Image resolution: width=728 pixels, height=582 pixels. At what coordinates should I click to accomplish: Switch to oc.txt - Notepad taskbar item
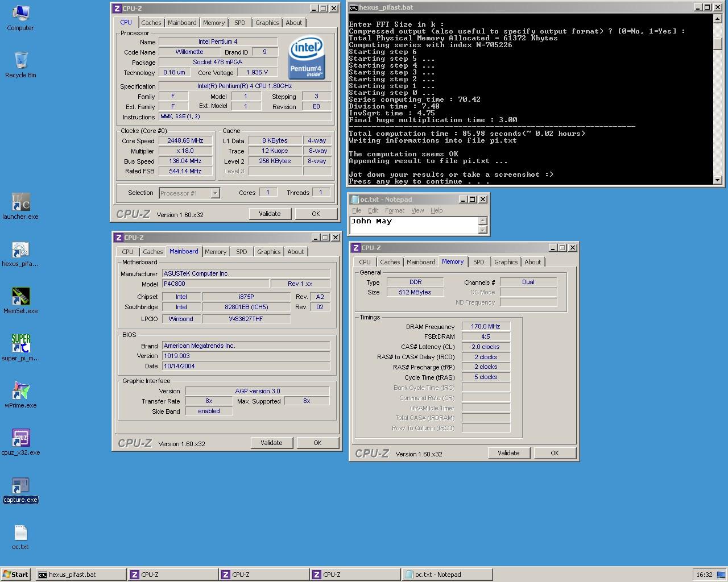(x=447, y=575)
